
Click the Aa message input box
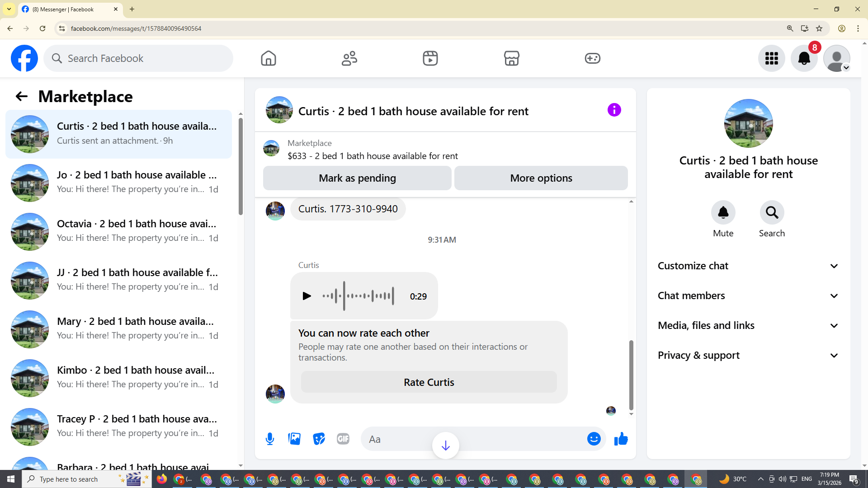[474, 439]
